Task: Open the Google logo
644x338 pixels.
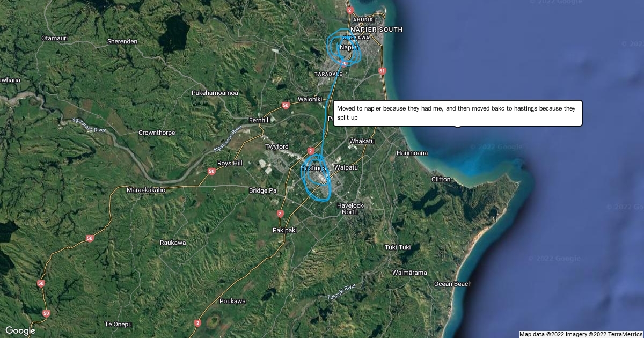Action: (20, 330)
